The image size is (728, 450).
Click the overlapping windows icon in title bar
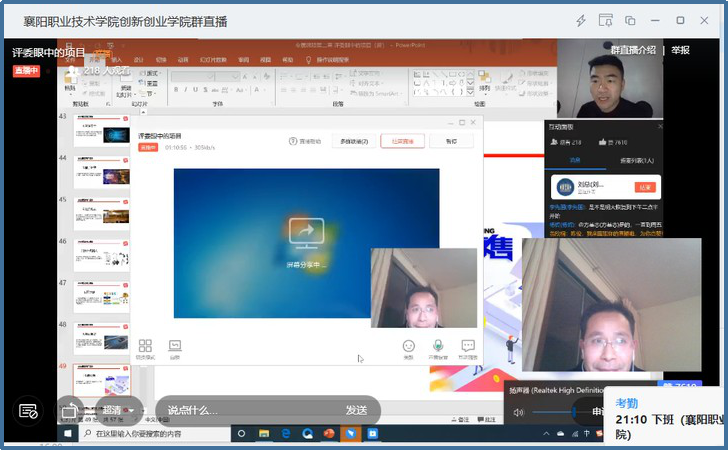pos(630,20)
